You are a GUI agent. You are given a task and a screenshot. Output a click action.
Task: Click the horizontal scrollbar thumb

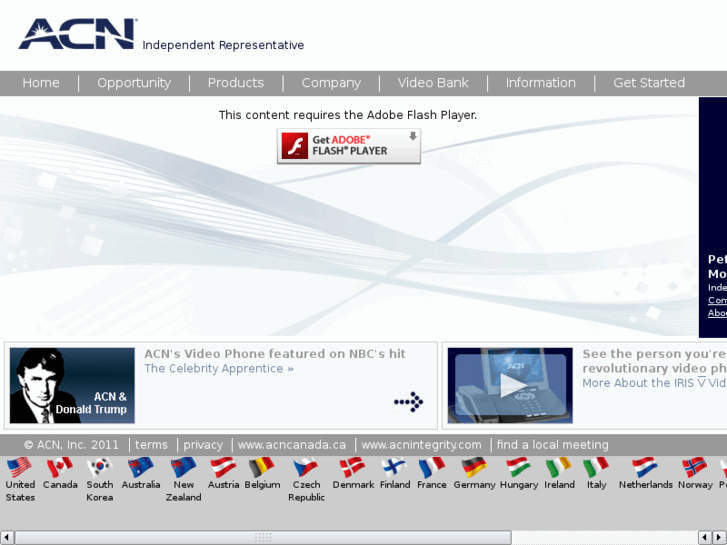263,538
